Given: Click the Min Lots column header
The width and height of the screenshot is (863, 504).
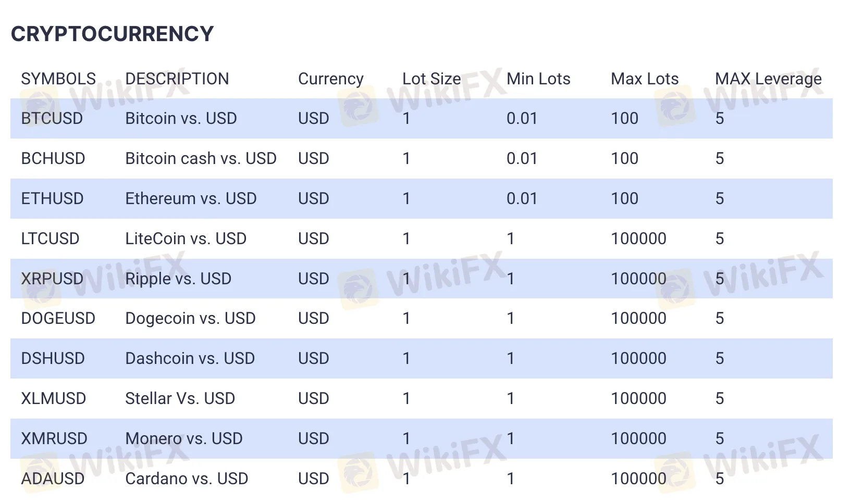Looking at the screenshot, I should (538, 79).
